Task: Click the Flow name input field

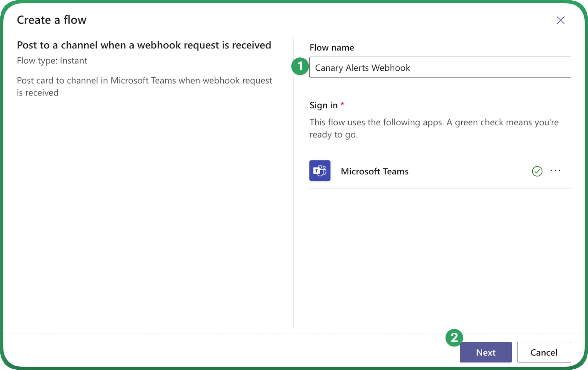Action: coord(440,67)
